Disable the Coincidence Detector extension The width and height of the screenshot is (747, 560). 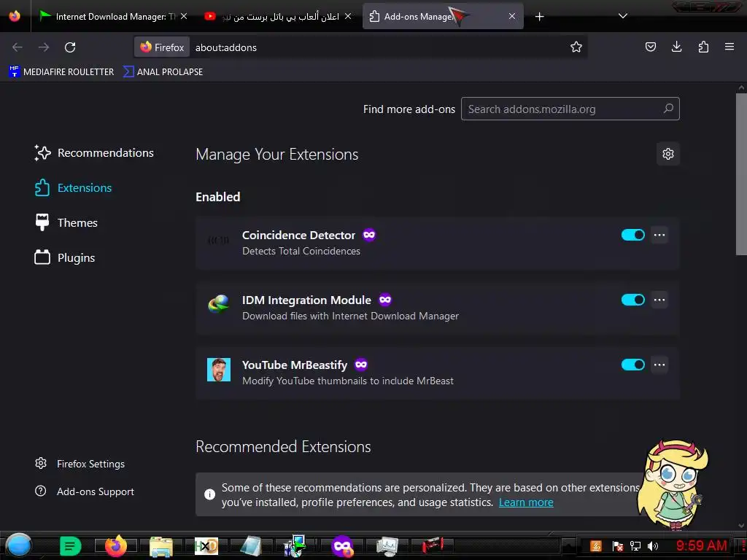coord(632,235)
